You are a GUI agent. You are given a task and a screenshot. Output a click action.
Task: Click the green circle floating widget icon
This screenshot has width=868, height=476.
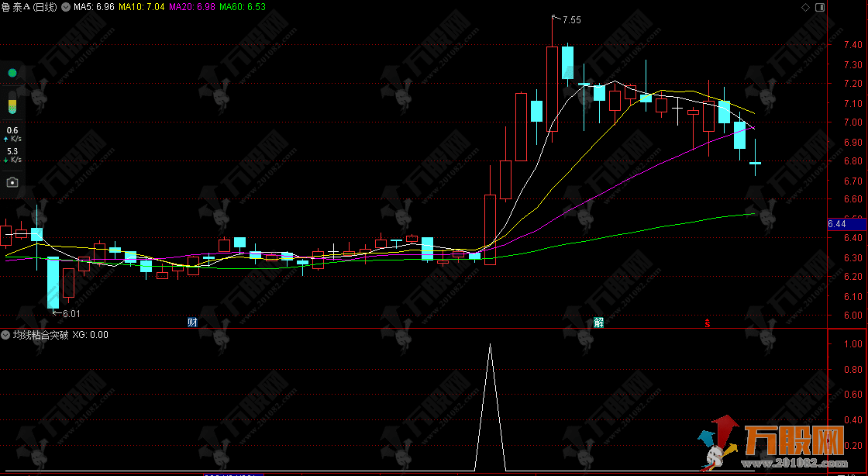click(x=12, y=73)
